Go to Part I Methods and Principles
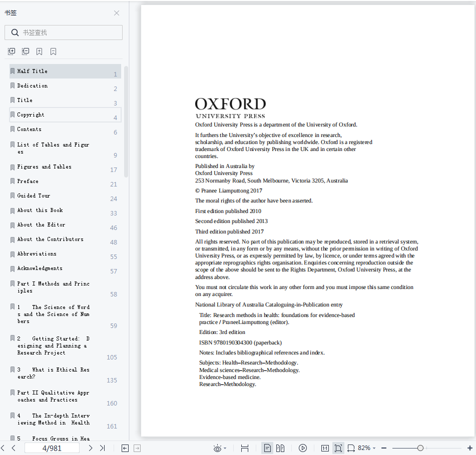Viewport: 476px width, 455px height. [x=65, y=288]
